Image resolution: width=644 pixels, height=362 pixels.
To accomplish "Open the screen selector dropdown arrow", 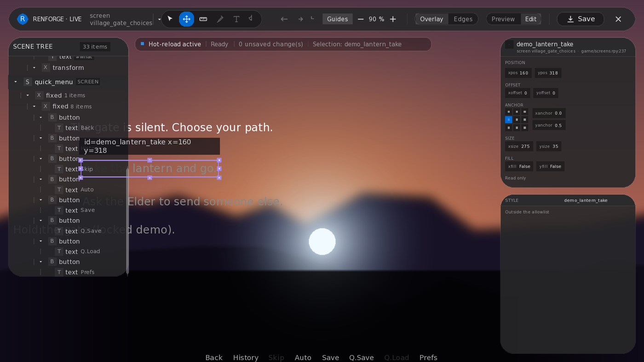I will point(159,19).
